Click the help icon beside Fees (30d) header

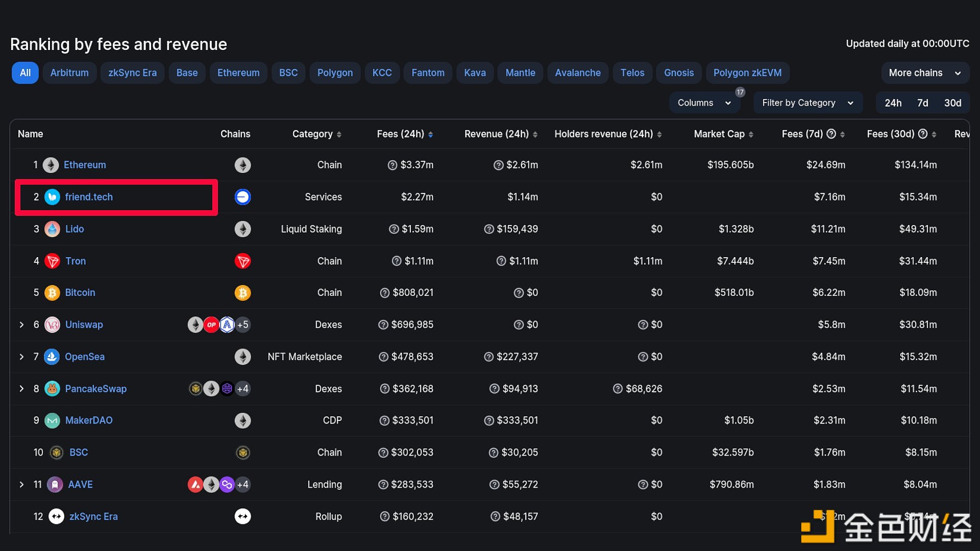922,134
